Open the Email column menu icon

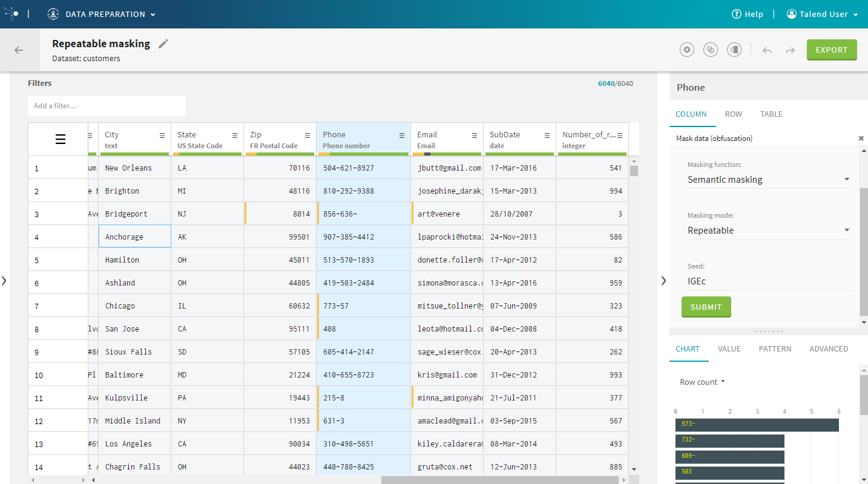pos(475,135)
